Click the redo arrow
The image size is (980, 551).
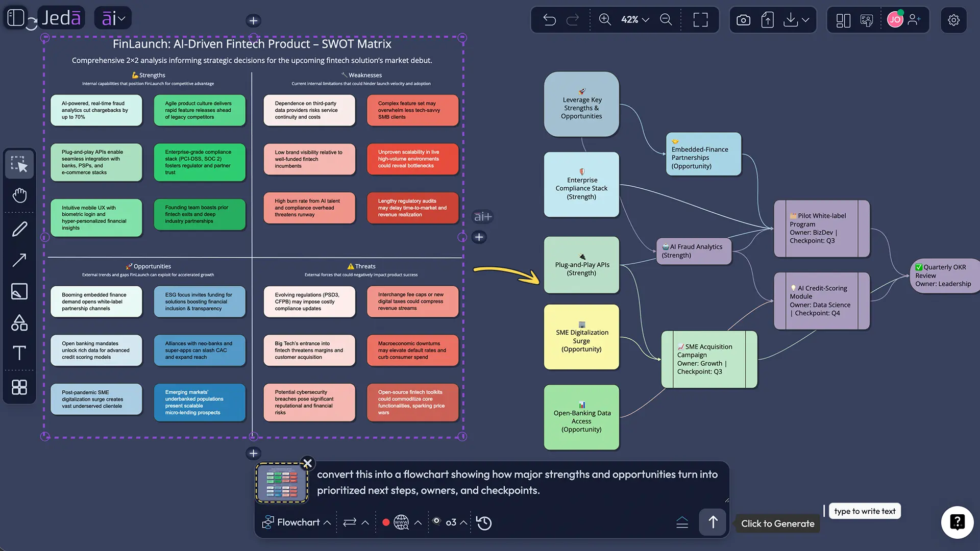click(573, 20)
